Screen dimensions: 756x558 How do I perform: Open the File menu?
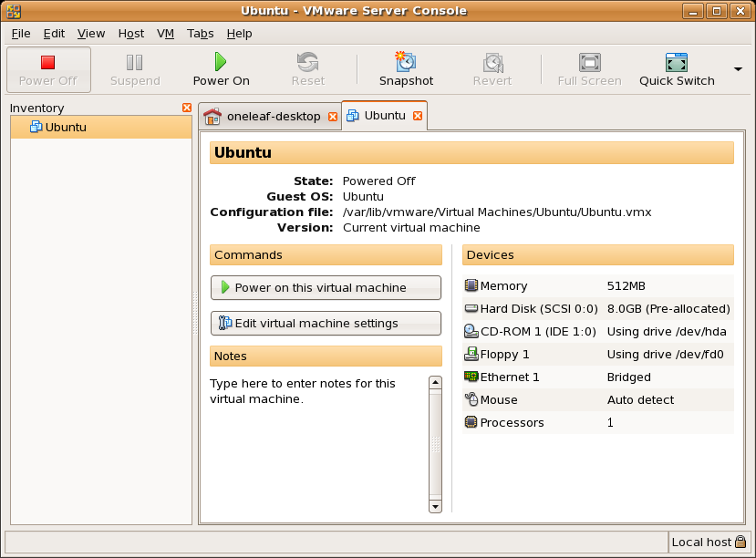pos(21,34)
